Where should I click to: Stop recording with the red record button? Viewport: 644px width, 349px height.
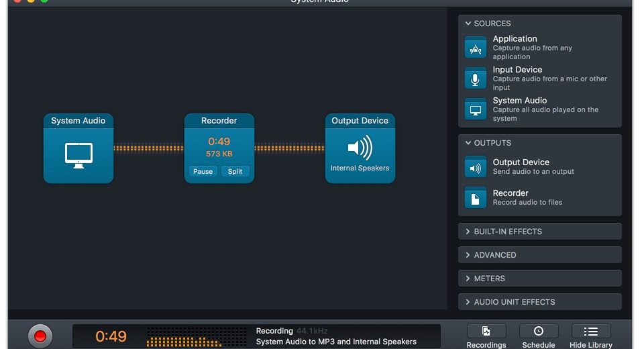[x=40, y=336]
